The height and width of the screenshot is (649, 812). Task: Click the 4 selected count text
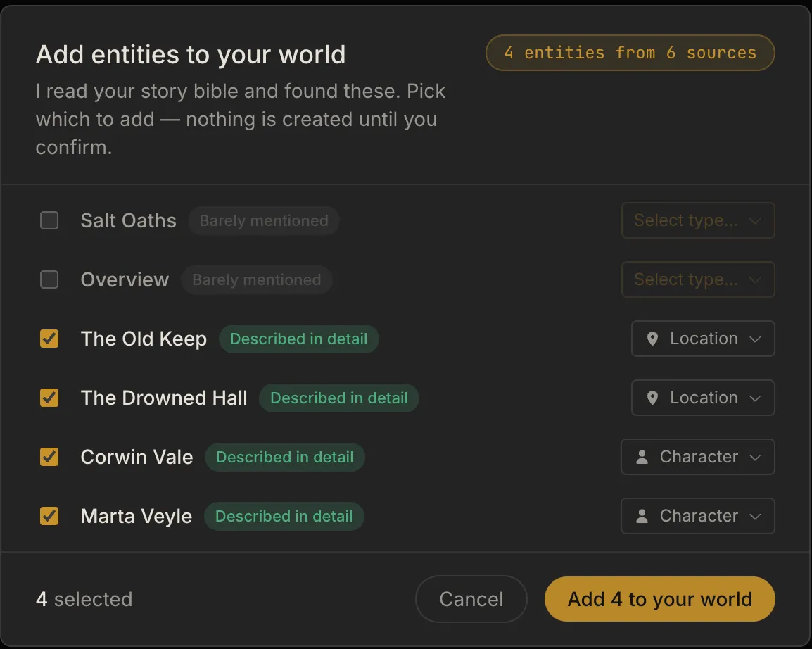[x=84, y=599]
